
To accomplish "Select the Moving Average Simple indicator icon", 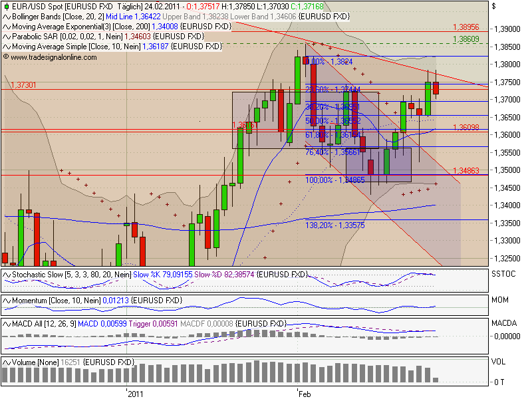I will pos(7,47).
